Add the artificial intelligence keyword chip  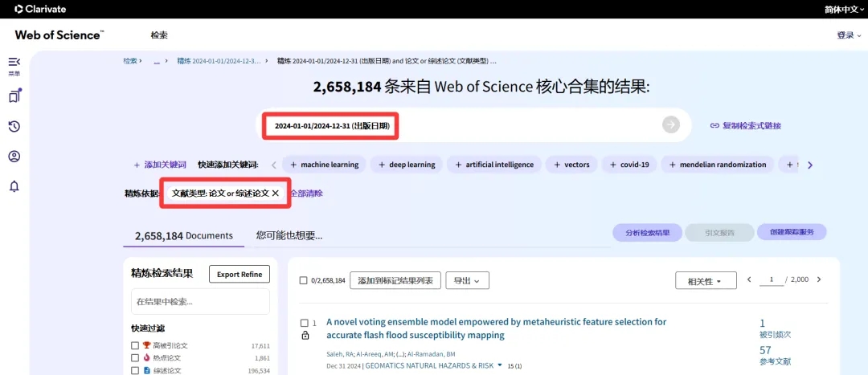click(494, 165)
